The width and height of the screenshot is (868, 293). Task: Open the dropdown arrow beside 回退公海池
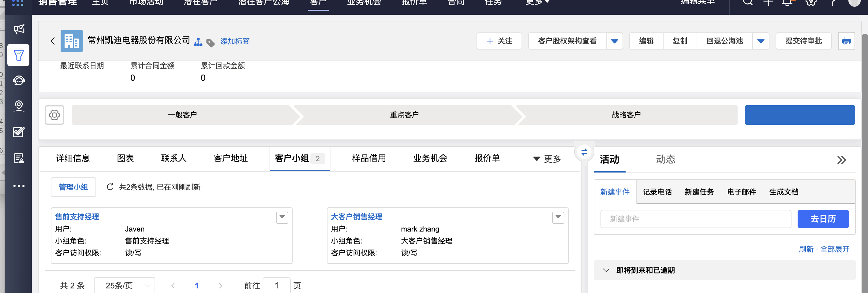[760, 41]
